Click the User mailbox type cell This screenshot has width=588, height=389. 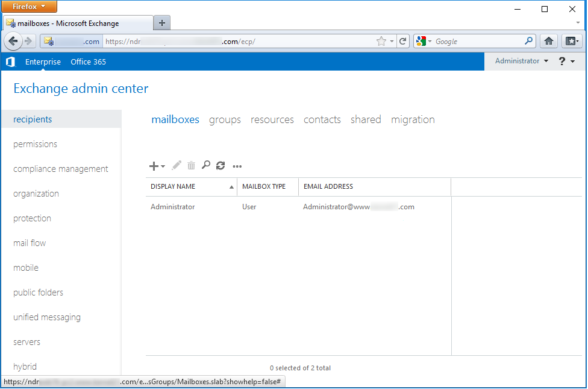pos(249,207)
